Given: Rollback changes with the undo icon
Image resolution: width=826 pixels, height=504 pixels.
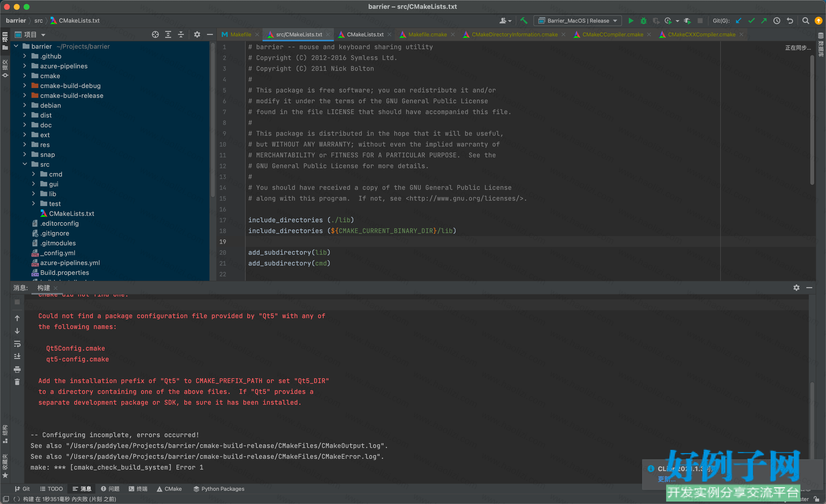Looking at the screenshot, I should point(790,21).
